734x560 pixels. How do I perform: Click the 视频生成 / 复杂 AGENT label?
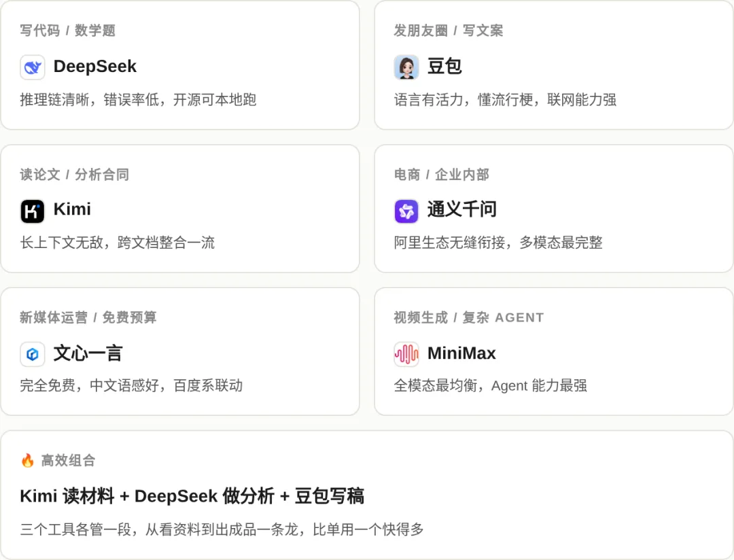[x=468, y=317]
